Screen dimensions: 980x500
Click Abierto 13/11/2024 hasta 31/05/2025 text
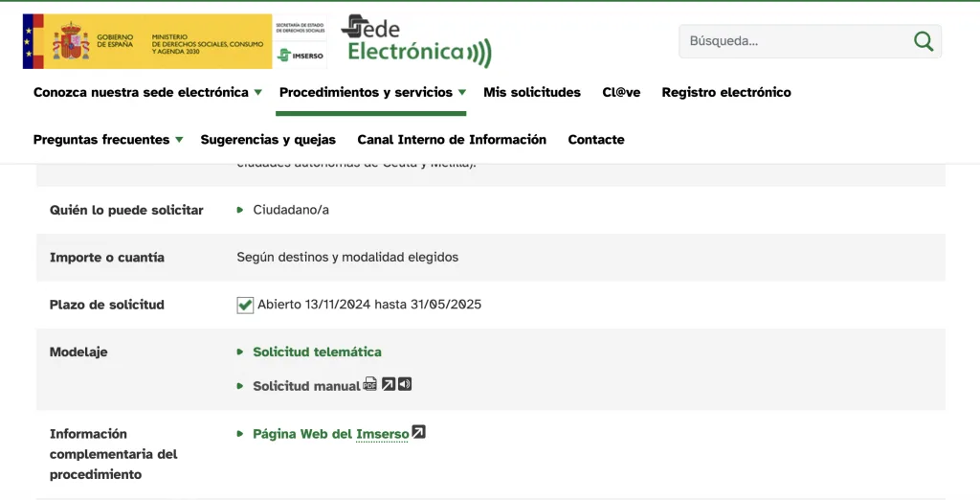click(369, 305)
